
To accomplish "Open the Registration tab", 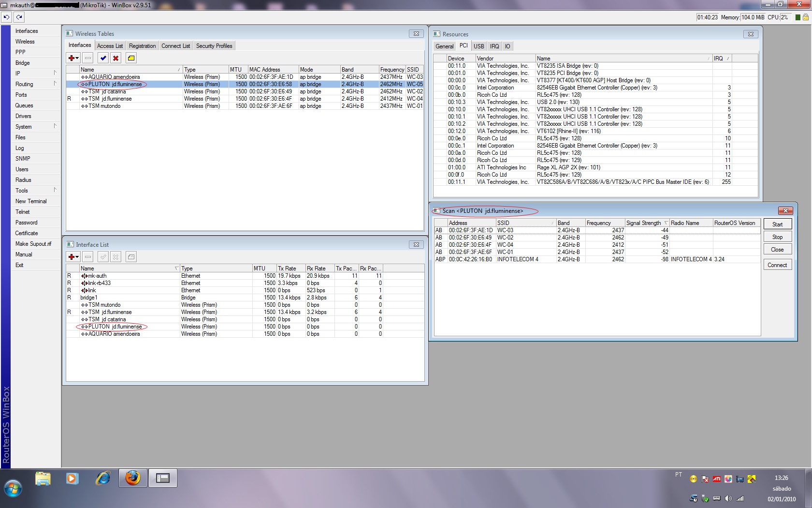I will 142,46.
